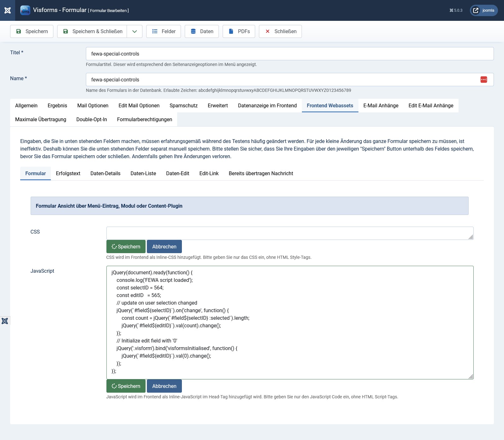Select the Erfolgstext sub-tab
504x440 pixels.
tap(68, 173)
